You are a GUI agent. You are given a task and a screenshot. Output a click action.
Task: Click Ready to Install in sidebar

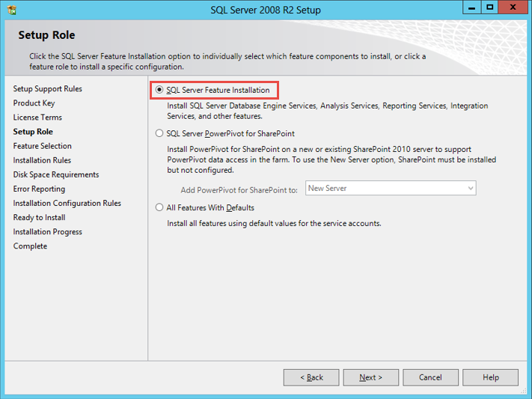tap(39, 217)
